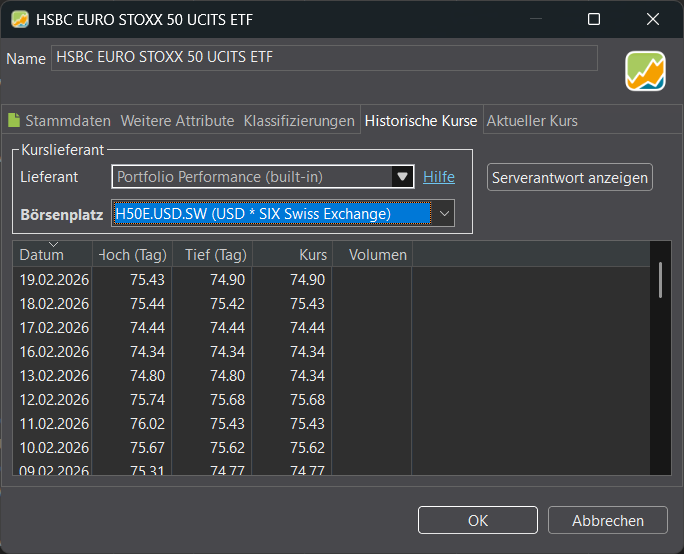The width and height of the screenshot is (684, 554).
Task: Select the Historische Kurse tab
Action: tap(420, 121)
